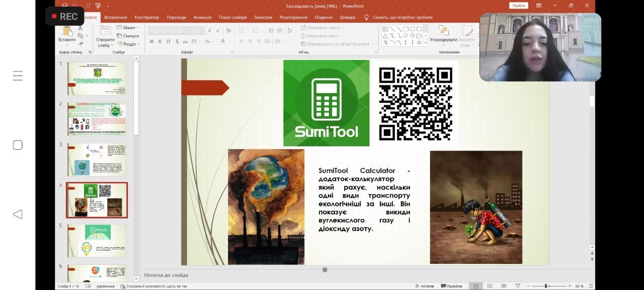Start slideshow from status bar icon
Image resolution: width=644 pixels, height=290 pixels.
click(x=518, y=286)
